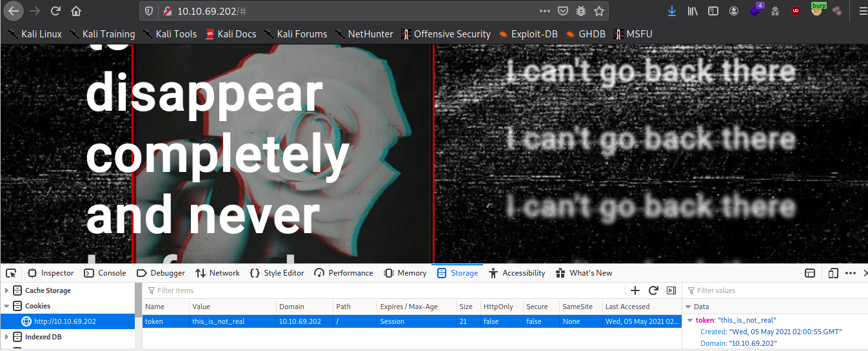
Task: Click the Filter Items field
Action: coord(384,291)
